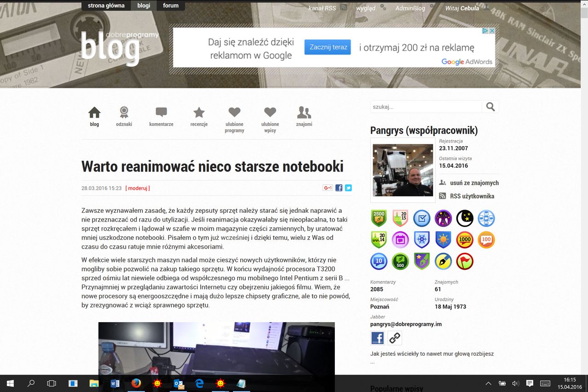Click the red 1000 badge
Viewport: 588px width, 392px height.
pyautogui.click(x=465, y=240)
